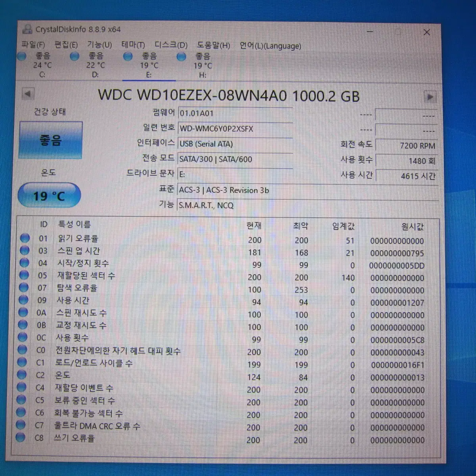The image size is (476, 476).
Task: Click status dot for 0B 교정 재시도 수
Action: pyautogui.click(x=23, y=324)
